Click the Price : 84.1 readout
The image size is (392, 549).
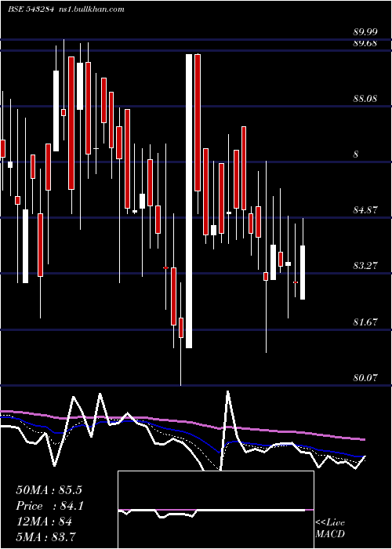(x=49, y=506)
